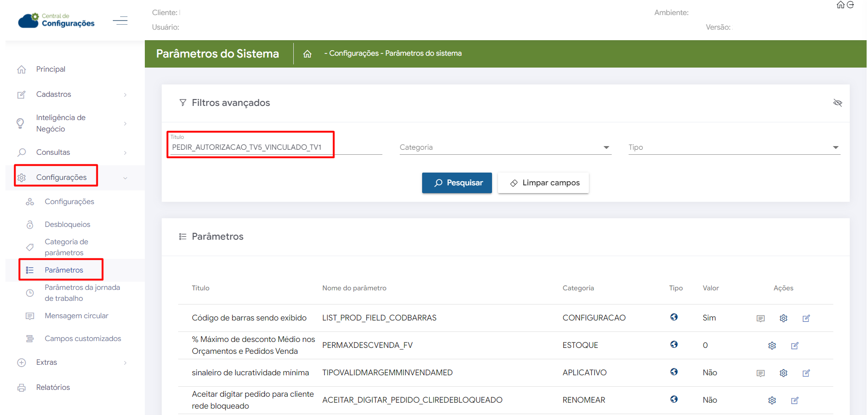Open the Categoria dropdown filter
This screenshot has width=868, height=415.
coord(505,147)
